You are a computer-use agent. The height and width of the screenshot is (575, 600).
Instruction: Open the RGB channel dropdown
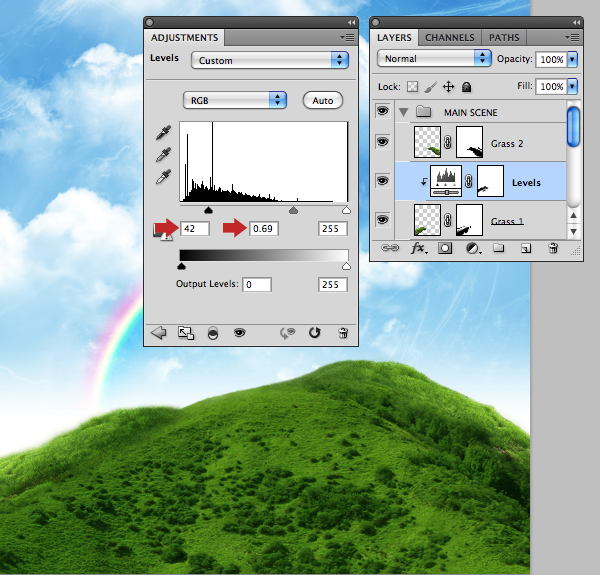(235, 100)
